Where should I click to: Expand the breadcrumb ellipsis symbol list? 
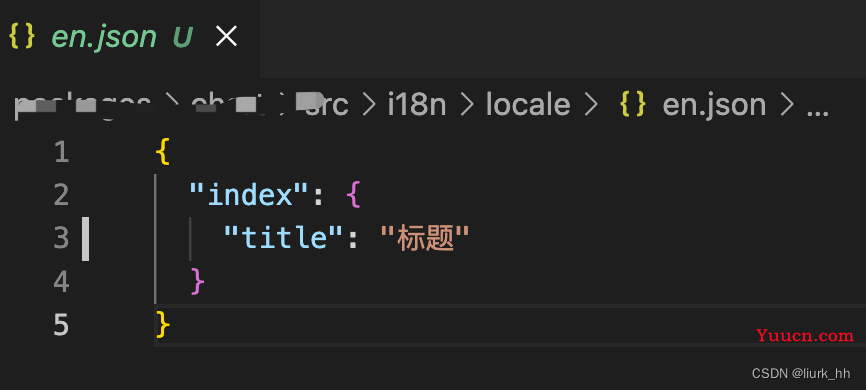[x=817, y=109]
